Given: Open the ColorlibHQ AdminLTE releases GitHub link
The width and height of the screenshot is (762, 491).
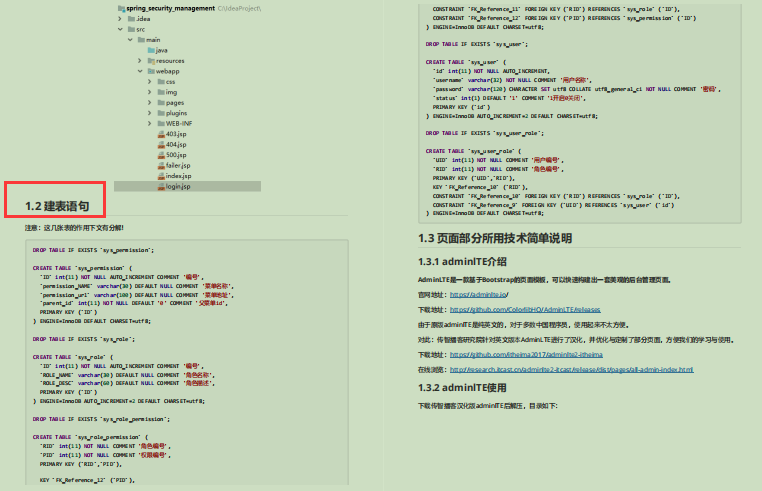Looking at the screenshot, I should [525, 310].
